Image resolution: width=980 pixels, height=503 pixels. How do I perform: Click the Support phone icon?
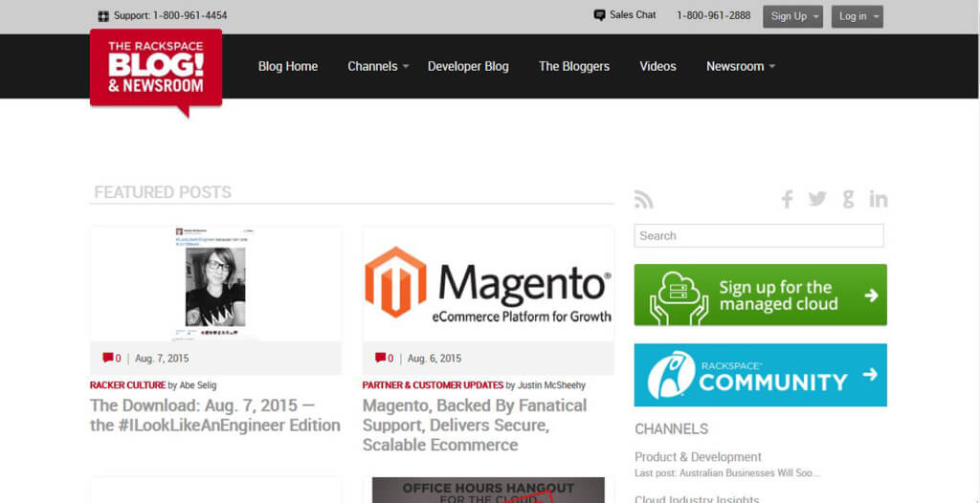coord(103,16)
